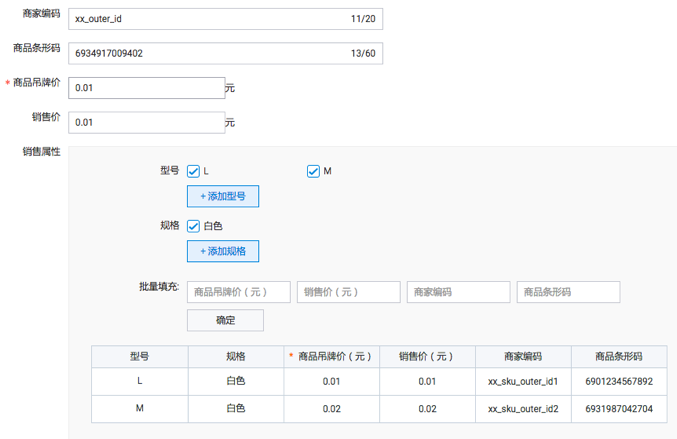
Task: Click the 6931987042704 barcode cell
Action: pos(619,409)
